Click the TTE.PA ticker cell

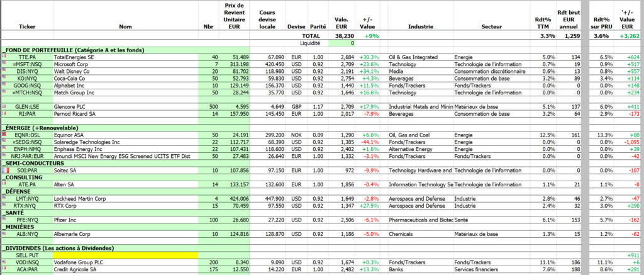pyautogui.click(x=27, y=57)
